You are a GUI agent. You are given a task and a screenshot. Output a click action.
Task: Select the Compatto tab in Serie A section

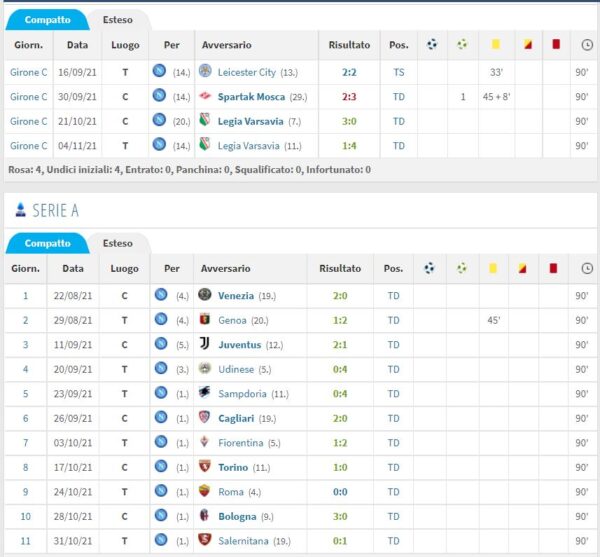(x=47, y=244)
